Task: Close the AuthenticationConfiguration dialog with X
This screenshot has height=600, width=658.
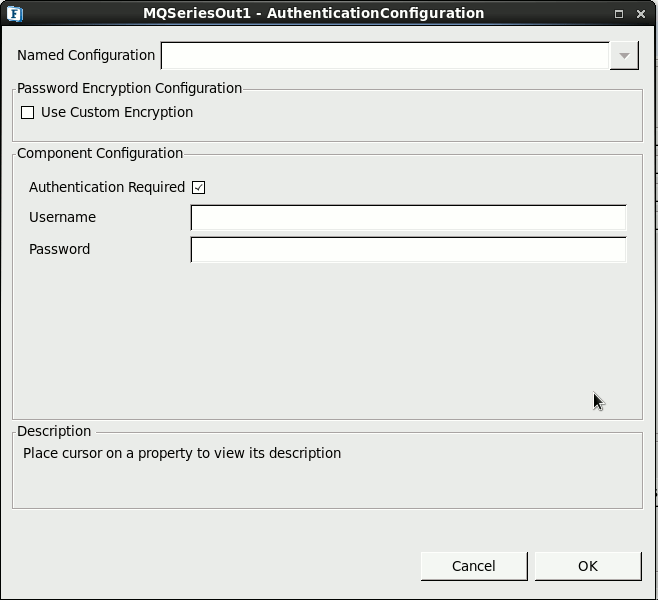Action: (641, 14)
